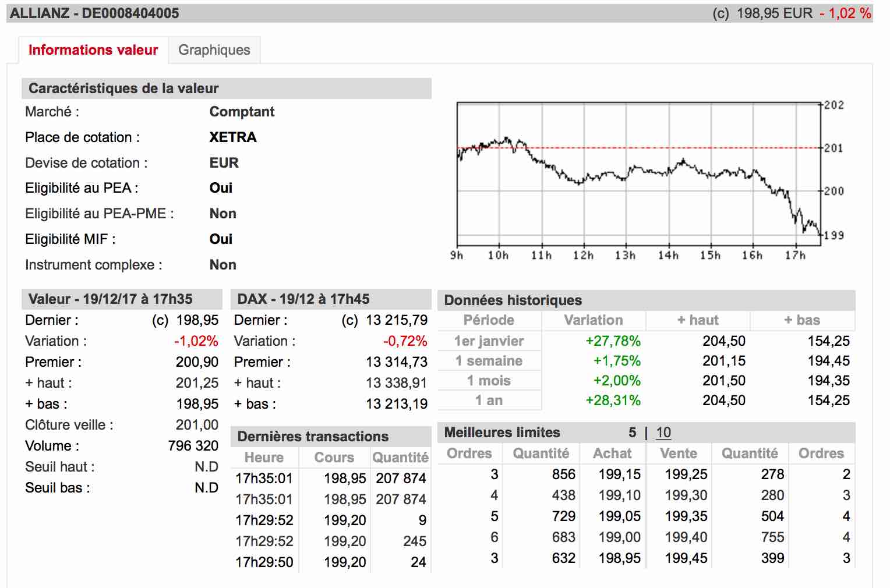Click Premier value 200,90
Viewport: 890px width, 588px height.
(x=197, y=362)
